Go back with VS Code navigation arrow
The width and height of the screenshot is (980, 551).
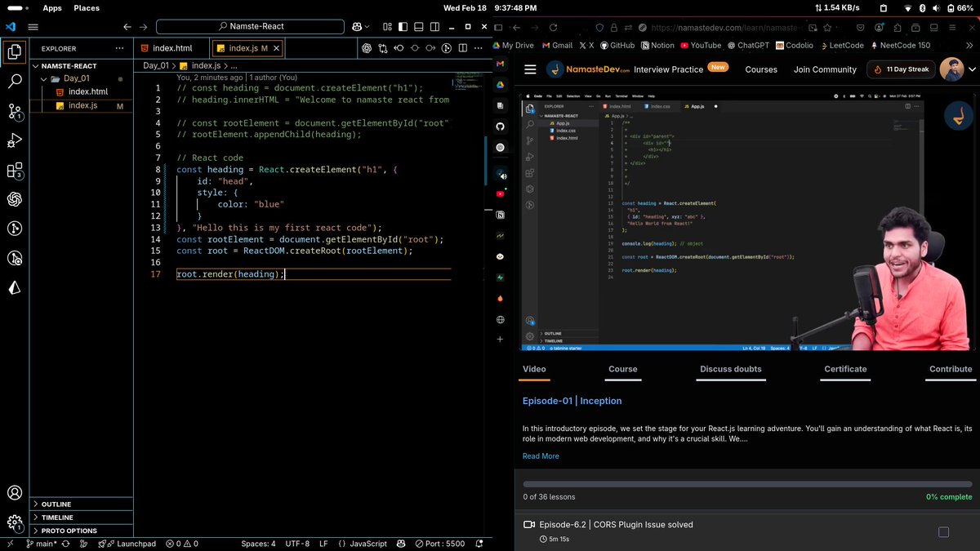pos(127,27)
